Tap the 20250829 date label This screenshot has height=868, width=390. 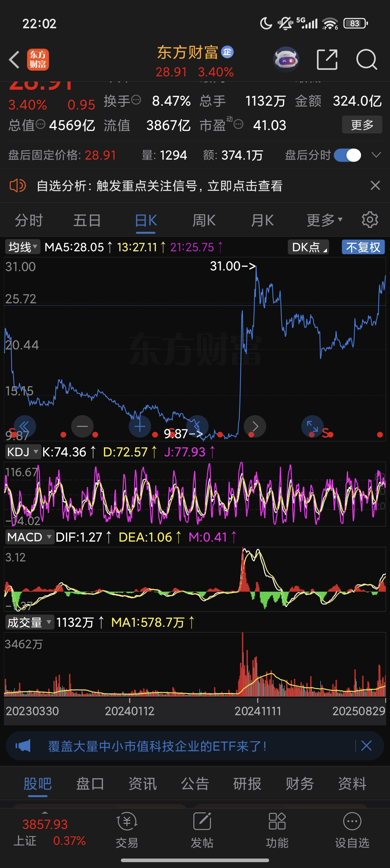[359, 711]
